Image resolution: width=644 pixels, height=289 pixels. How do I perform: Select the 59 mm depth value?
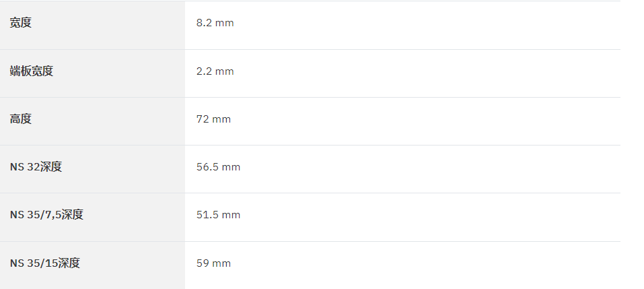click(213, 263)
